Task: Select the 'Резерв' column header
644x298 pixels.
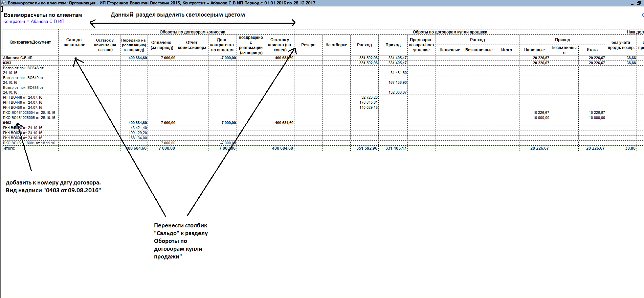Action: pyautogui.click(x=308, y=45)
